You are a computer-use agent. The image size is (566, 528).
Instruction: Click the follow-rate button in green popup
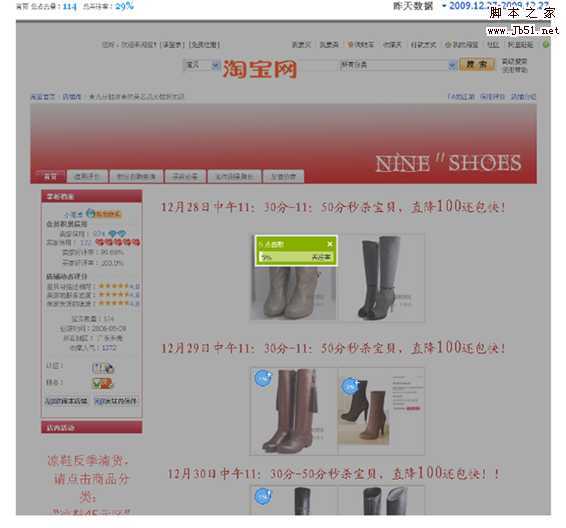click(321, 257)
